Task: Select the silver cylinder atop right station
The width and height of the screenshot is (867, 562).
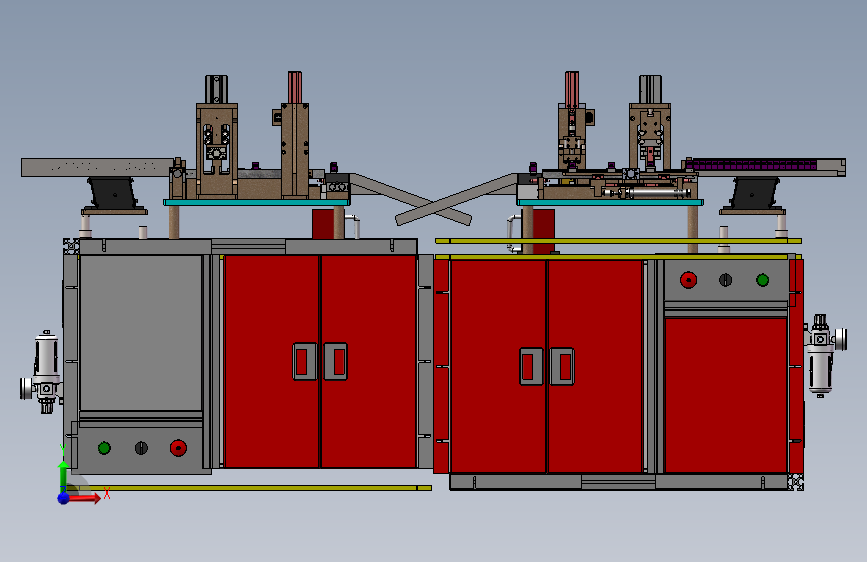Action: [x=650, y=89]
